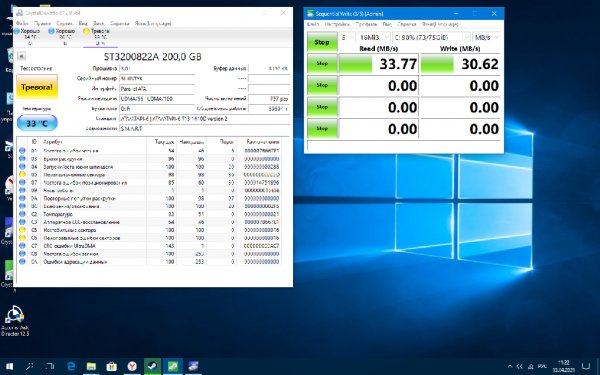Screen dimensions: 600x375
Task: Click status circle of CRC UltraDMA row
Action: [22, 246]
